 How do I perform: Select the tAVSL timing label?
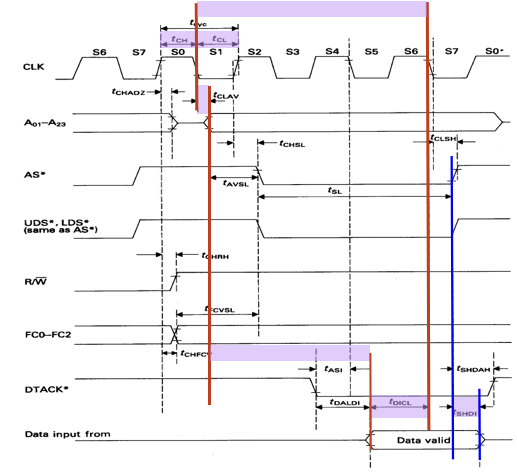[236, 183]
